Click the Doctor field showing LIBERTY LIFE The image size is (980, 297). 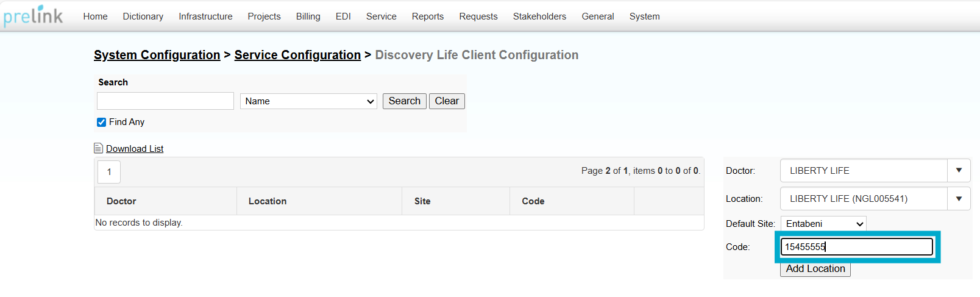pos(864,171)
